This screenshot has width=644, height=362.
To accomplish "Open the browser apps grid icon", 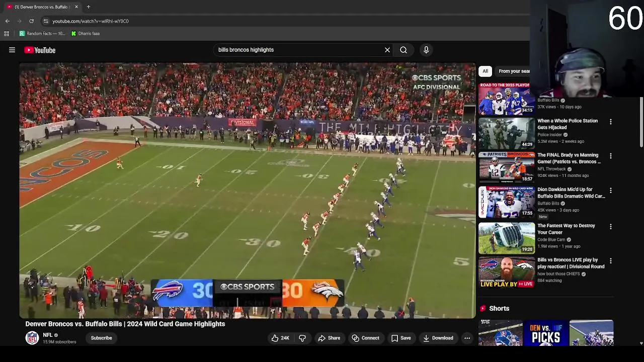I will [7, 34].
